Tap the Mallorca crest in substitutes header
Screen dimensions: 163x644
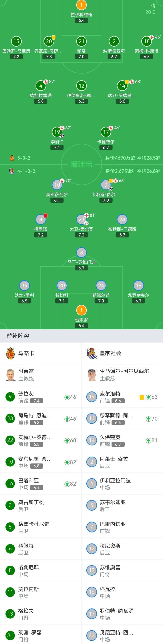coord(10,353)
